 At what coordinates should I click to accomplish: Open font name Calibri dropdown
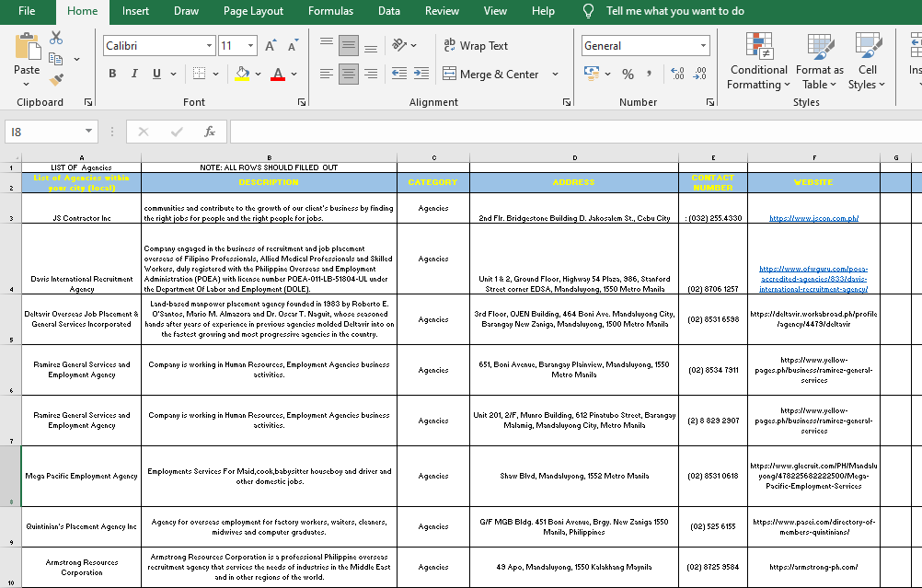[209, 46]
